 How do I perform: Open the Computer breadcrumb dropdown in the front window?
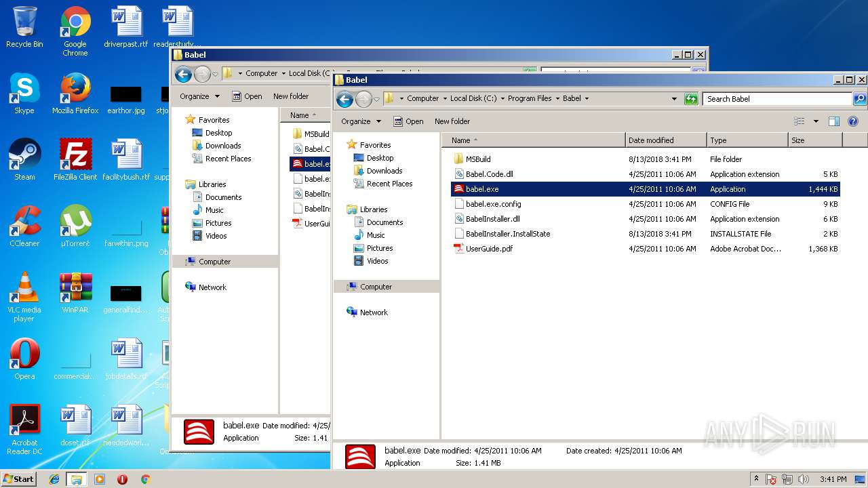[444, 99]
